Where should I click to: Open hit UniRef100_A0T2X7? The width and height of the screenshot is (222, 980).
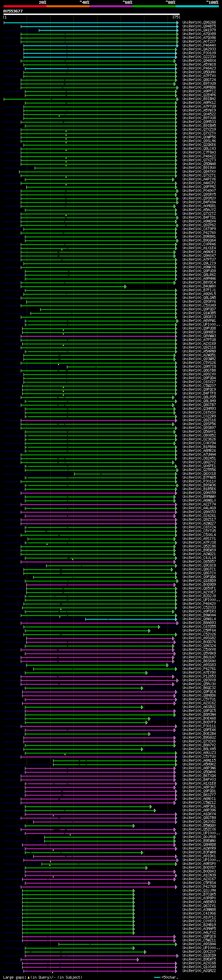tap(199, 41)
